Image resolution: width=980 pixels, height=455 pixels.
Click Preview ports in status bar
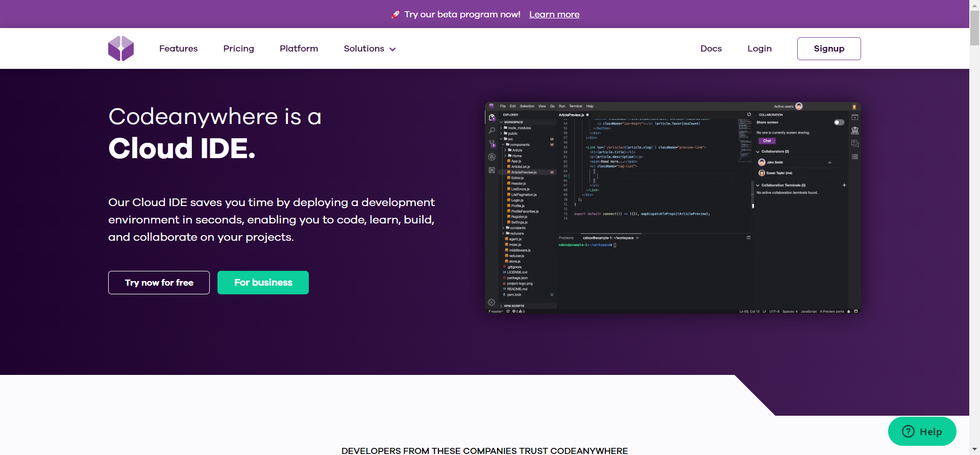[x=832, y=311]
